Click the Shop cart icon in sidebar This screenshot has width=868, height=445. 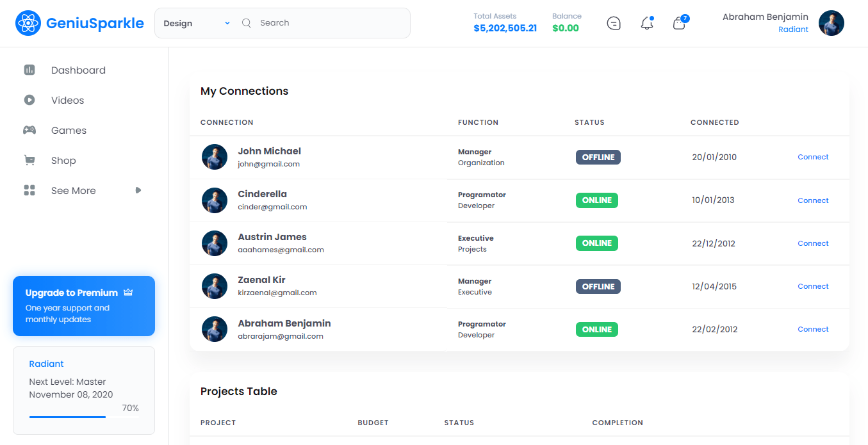[x=29, y=161]
